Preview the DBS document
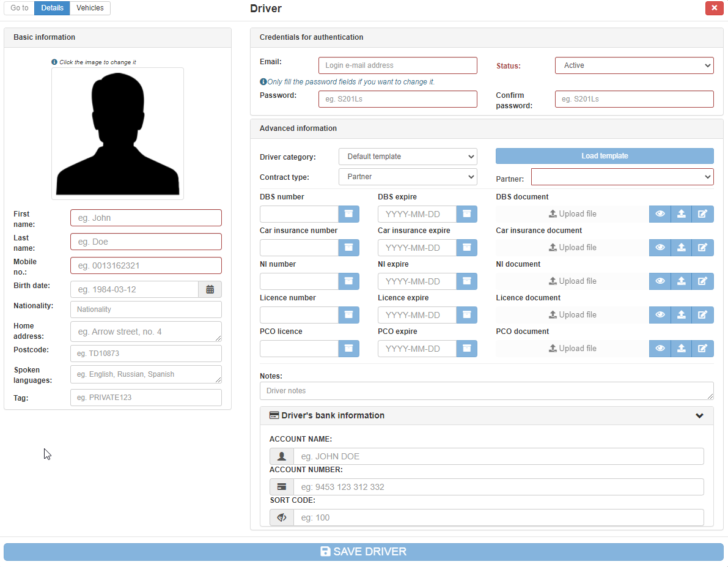Screen dimensions: 728x567 tap(660, 213)
